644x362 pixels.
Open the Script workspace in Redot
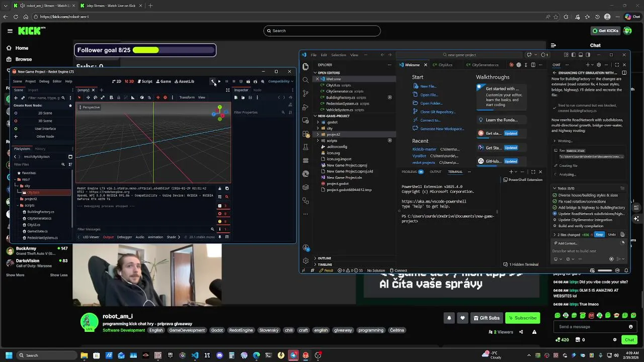pyautogui.click(x=145, y=81)
